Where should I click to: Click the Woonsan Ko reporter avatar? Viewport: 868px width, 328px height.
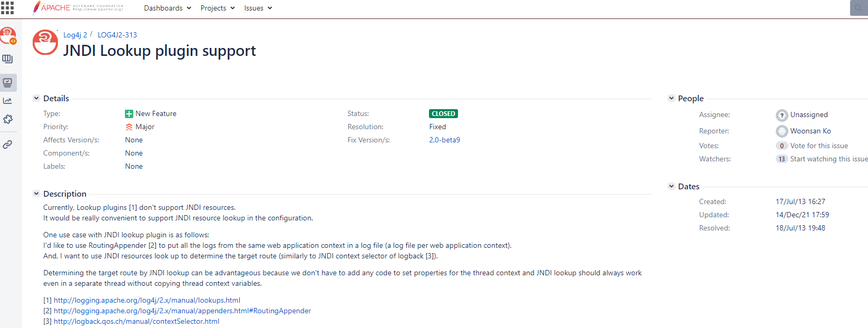click(782, 131)
